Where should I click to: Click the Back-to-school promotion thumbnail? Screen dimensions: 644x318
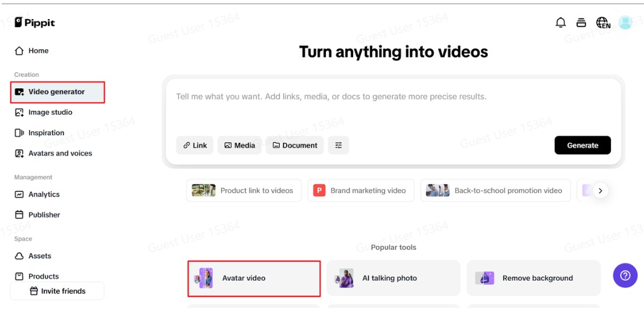click(438, 191)
